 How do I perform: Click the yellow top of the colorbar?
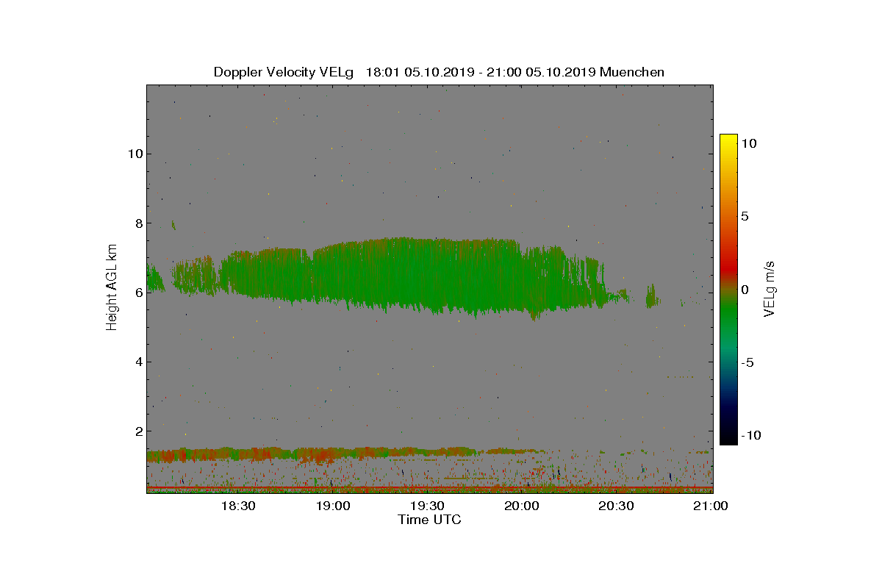[728, 140]
